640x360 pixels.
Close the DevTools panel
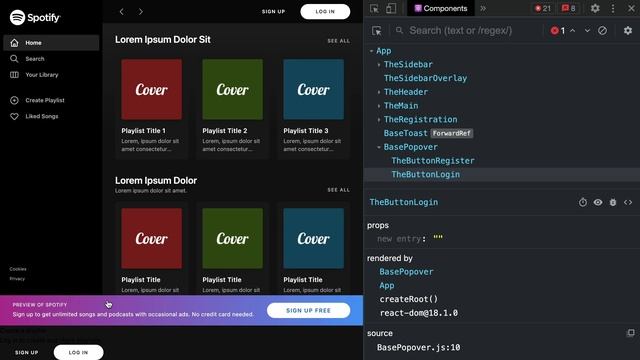[631, 8]
